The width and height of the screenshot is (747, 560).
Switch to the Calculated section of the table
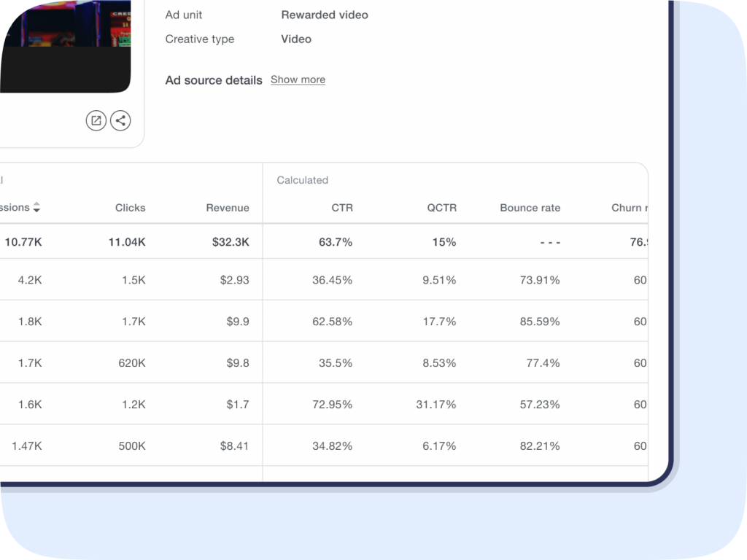pos(302,180)
